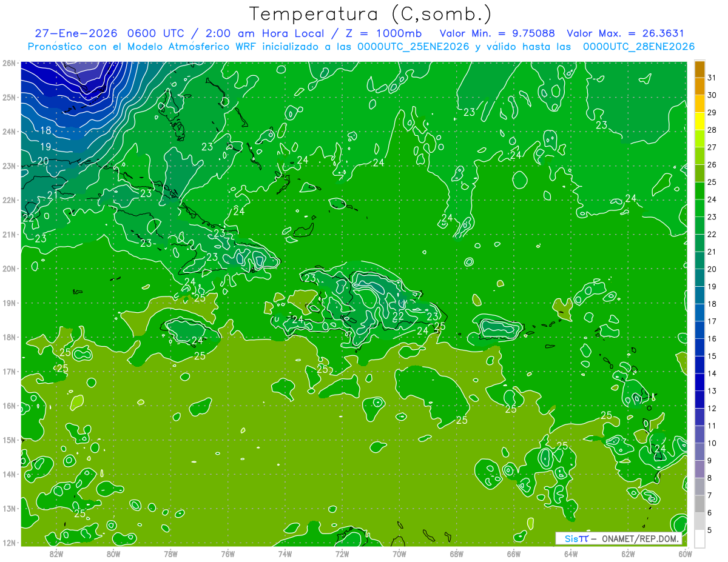The height and width of the screenshot is (562, 728).
Task: Click the "18" contour label on the map
Action: pyautogui.click(x=45, y=130)
